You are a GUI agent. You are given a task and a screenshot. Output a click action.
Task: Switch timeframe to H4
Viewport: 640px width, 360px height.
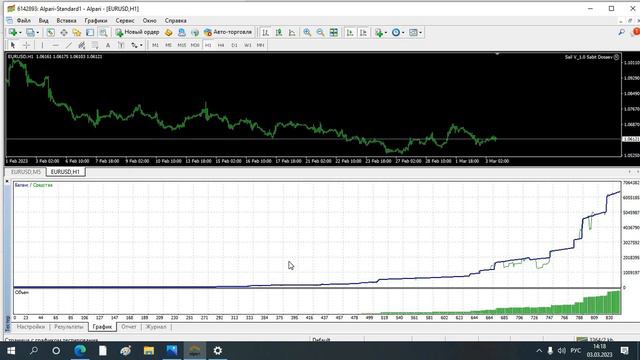[x=221, y=45]
